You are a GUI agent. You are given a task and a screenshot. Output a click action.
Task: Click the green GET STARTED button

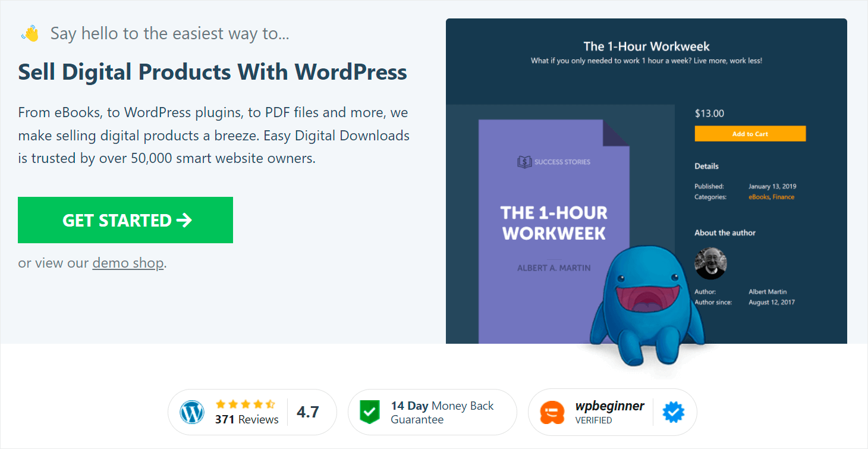point(125,220)
